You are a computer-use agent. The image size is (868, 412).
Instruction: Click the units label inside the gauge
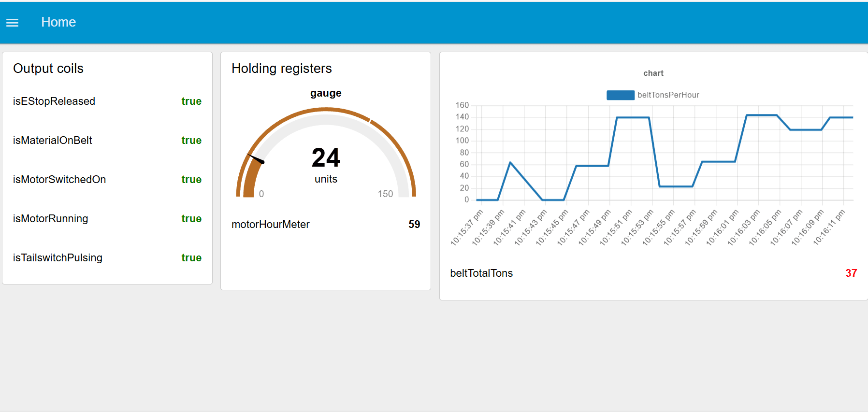tap(326, 179)
